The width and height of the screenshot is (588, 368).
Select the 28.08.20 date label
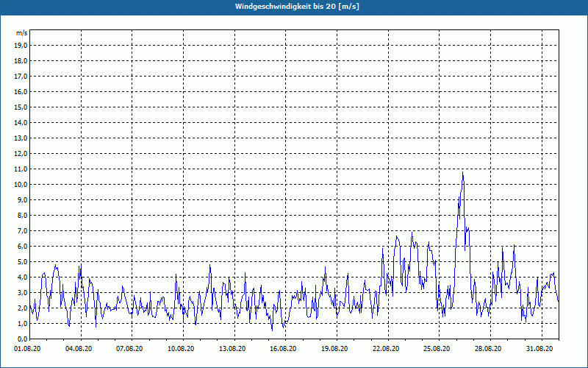[x=488, y=349]
